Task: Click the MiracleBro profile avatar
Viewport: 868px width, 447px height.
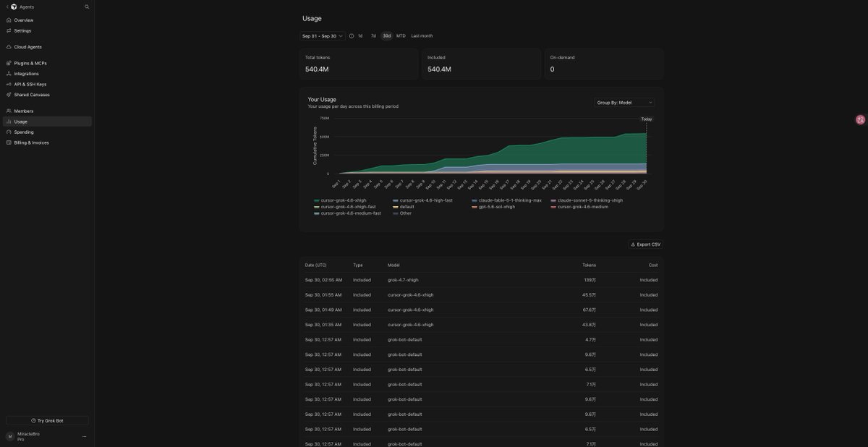Action: click(10, 436)
